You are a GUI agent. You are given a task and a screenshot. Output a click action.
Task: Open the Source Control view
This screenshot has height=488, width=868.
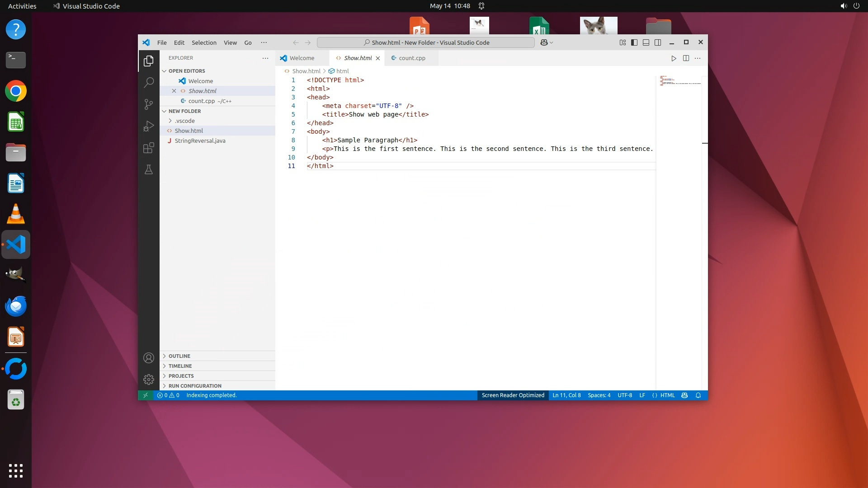click(148, 104)
